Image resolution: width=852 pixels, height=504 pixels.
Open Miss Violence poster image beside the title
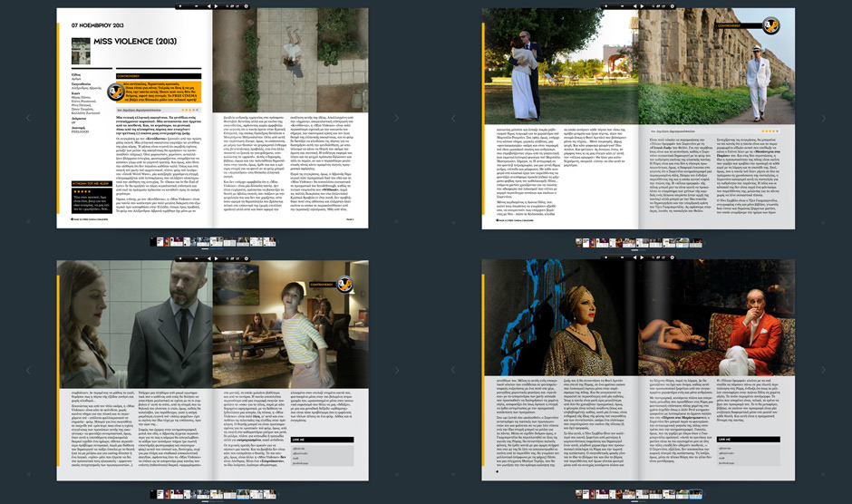[x=81, y=51]
